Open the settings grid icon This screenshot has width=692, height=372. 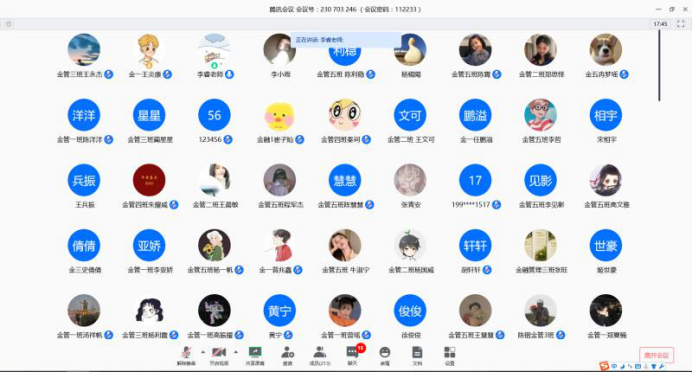pyautogui.click(x=449, y=356)
